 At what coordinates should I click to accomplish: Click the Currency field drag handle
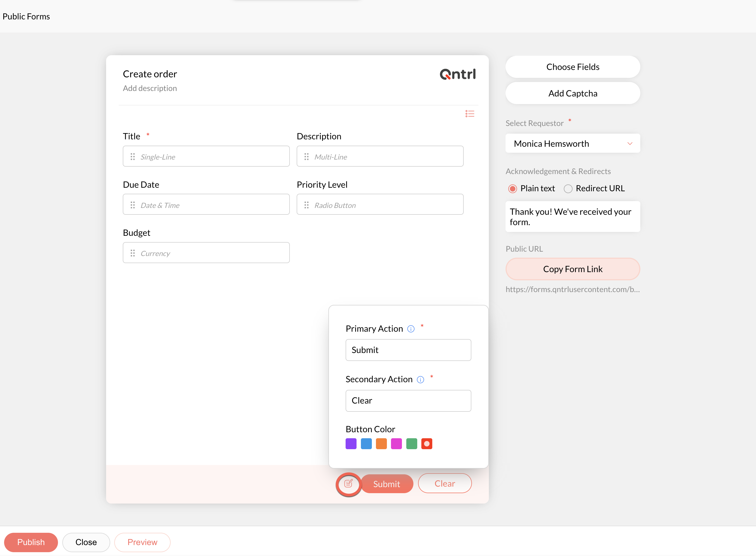pyautogui.click(x=133, y=253)
